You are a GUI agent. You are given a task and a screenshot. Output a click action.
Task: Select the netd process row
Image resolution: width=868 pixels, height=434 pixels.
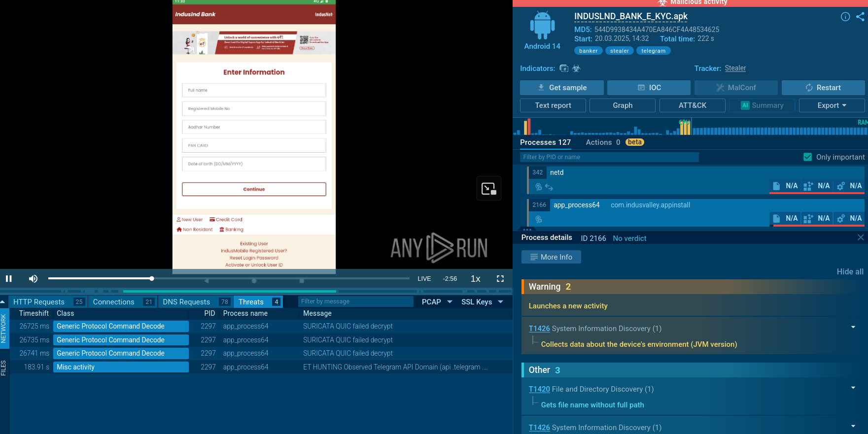pyautogui.click(x=695, y=179)
